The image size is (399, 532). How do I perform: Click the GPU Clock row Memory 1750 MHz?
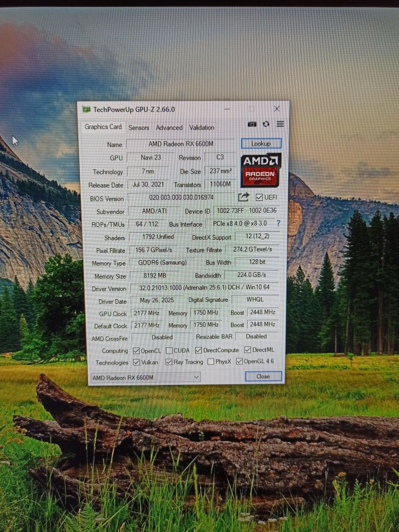206,312
